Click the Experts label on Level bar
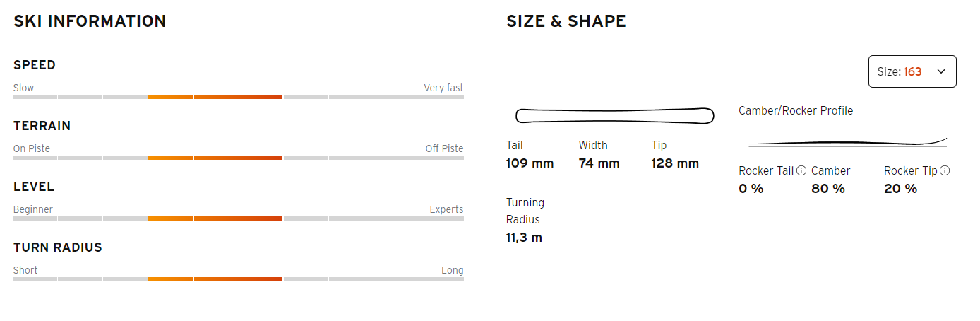Screen dimensions: 980x321 pyautogui.click(x=446, y=209)
